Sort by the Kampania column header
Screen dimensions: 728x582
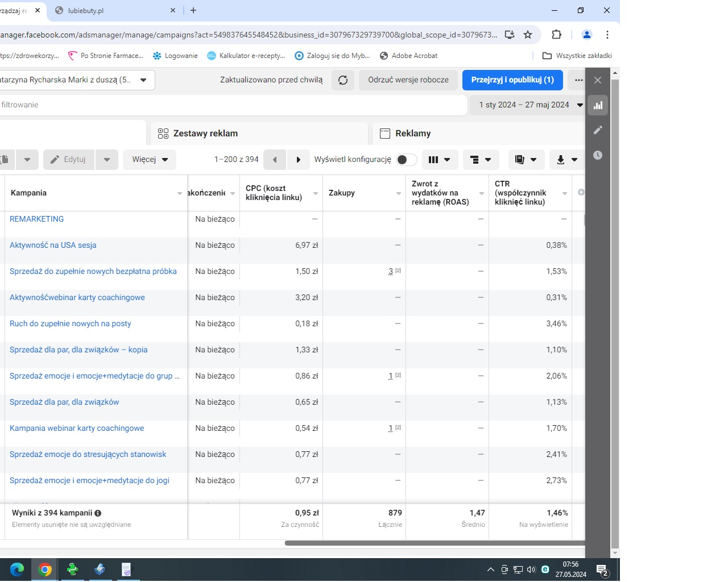28,193
